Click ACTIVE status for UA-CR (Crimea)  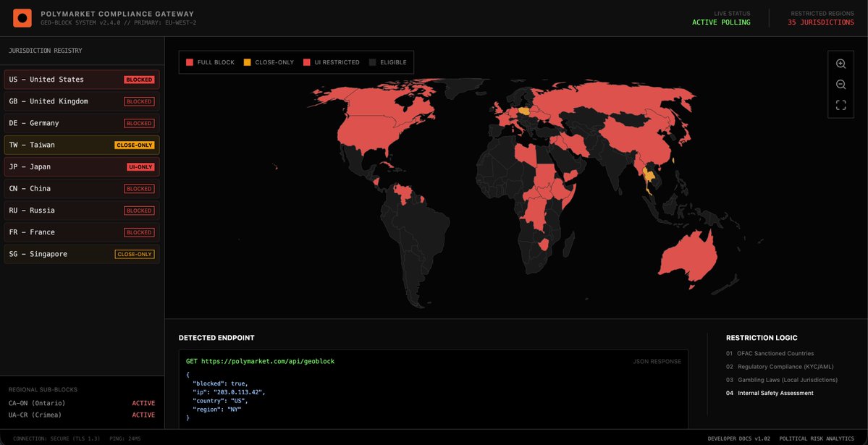[x=143, y=415]
